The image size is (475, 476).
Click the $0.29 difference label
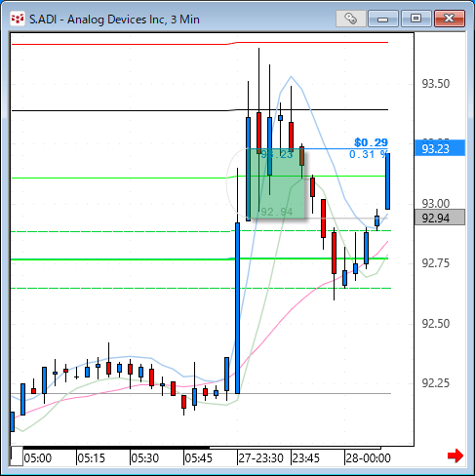(371, 142)
